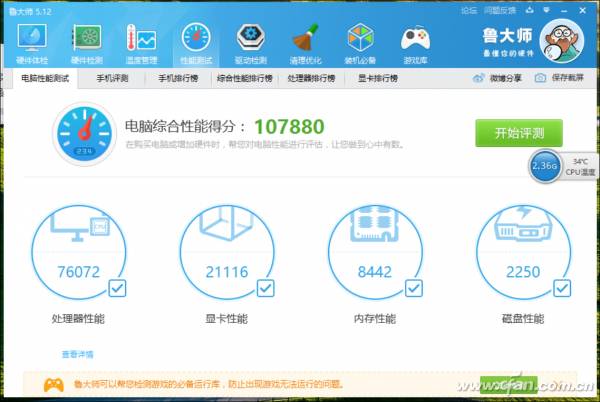Viewport: 600px width, 402px height.
Task: Click the graphics card score circle 21116
Action: (x=227, y=252)
